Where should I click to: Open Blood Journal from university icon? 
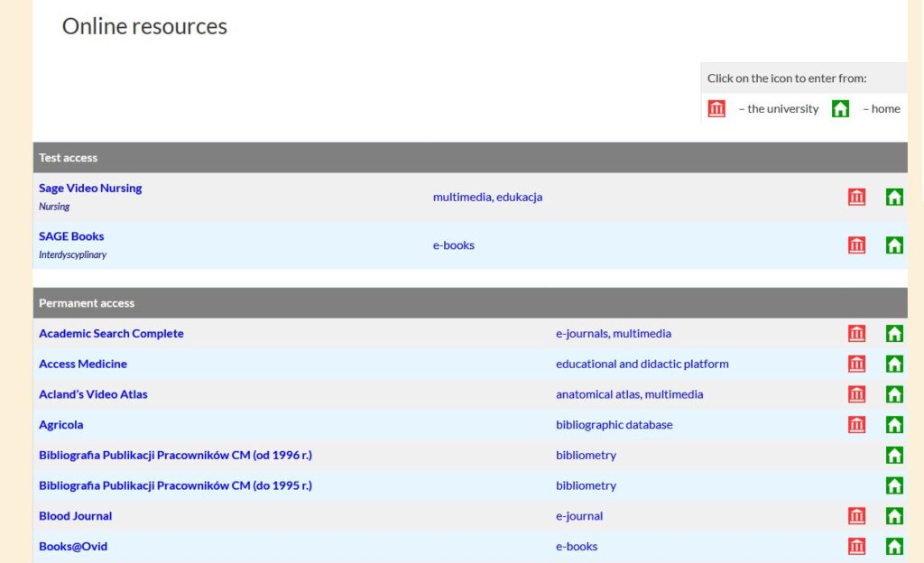point(856,516)
